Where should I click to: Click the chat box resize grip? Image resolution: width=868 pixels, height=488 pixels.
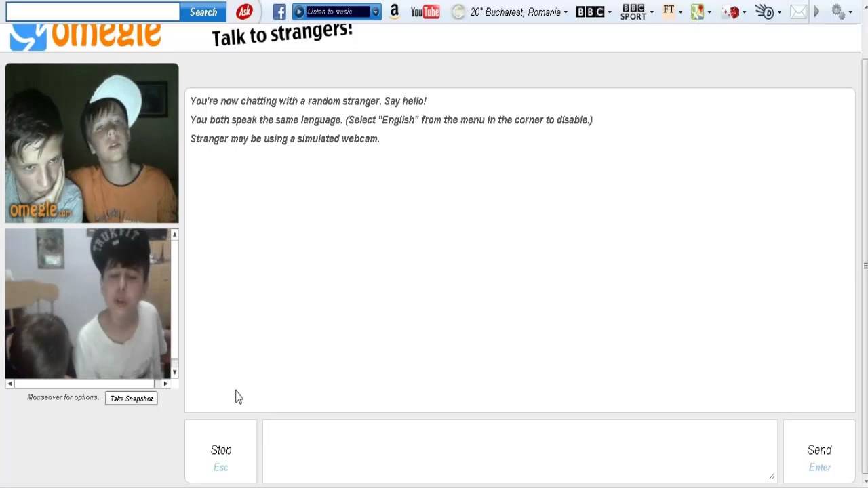(772, 476)
